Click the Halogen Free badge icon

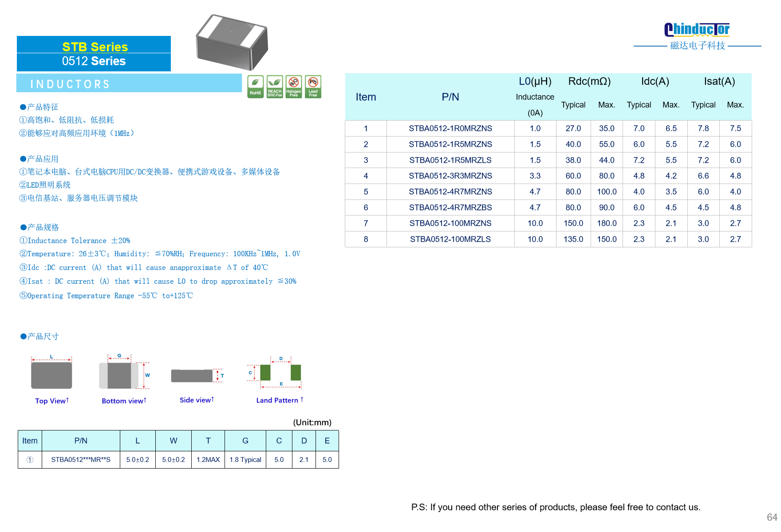pos(294,87)
